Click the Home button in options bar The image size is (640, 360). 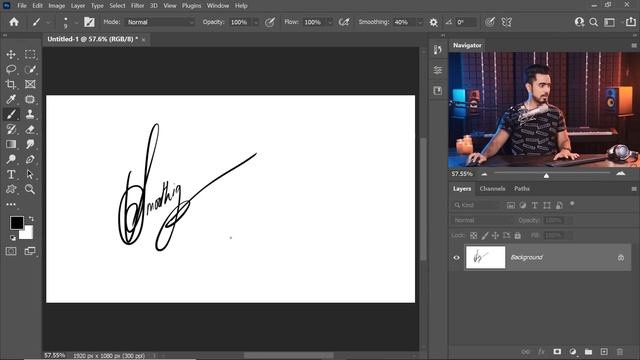click(x=14, y=22)
